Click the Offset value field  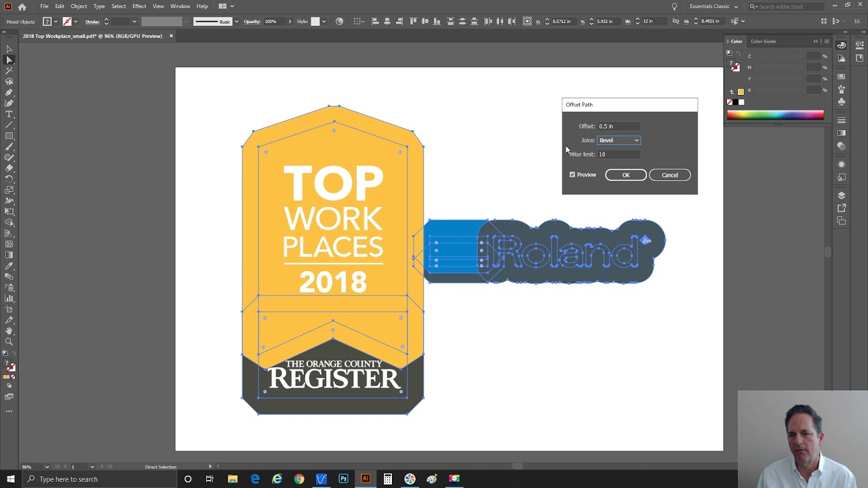tap(618, 126)
